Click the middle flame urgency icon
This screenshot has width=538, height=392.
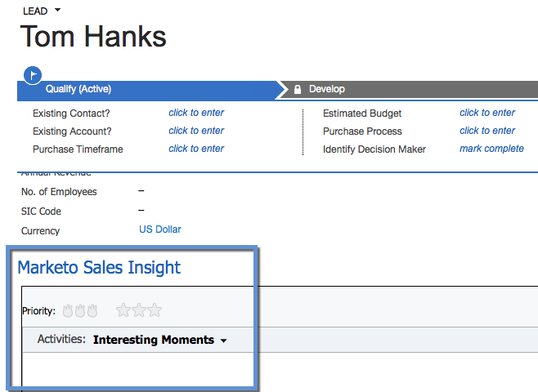80,310
